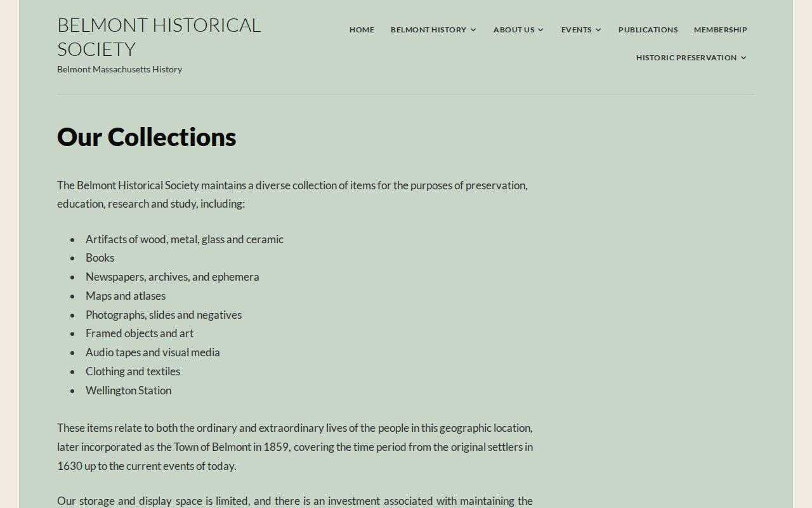Click 'Newspapers, archives, and ephemera' list item
Screen dimensions: 812x508
(173, 277)
